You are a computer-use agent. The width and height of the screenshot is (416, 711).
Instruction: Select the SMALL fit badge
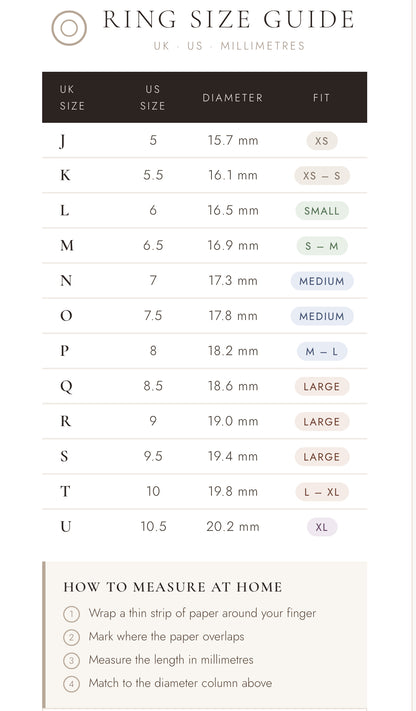click(x=322, y=211)
